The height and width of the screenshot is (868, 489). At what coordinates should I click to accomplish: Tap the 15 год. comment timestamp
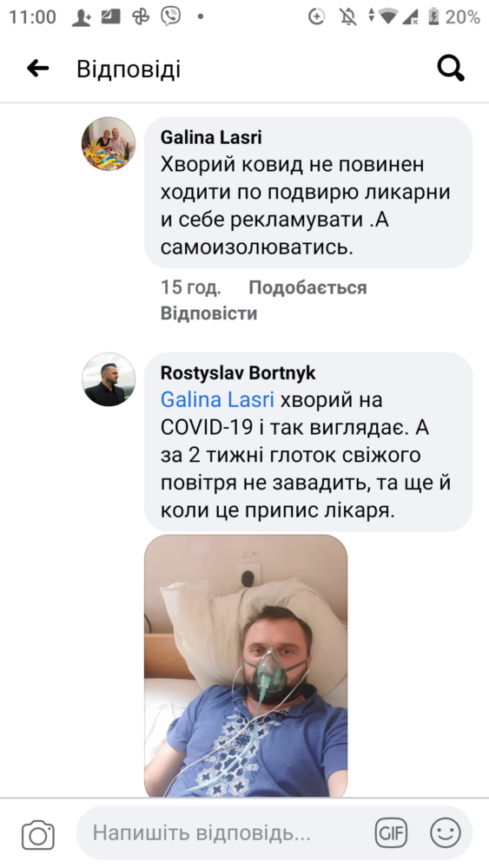(x=190, y=287)
